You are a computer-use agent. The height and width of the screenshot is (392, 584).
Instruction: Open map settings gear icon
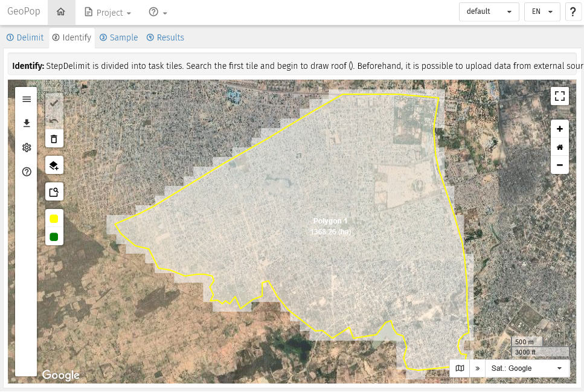[x=27, y=147]
